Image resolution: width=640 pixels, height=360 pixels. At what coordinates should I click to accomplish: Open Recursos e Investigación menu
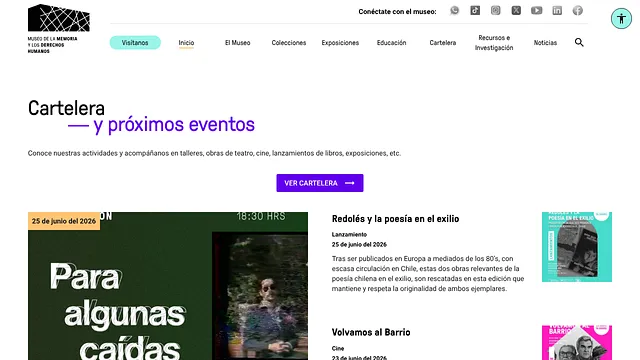[494, 42]
